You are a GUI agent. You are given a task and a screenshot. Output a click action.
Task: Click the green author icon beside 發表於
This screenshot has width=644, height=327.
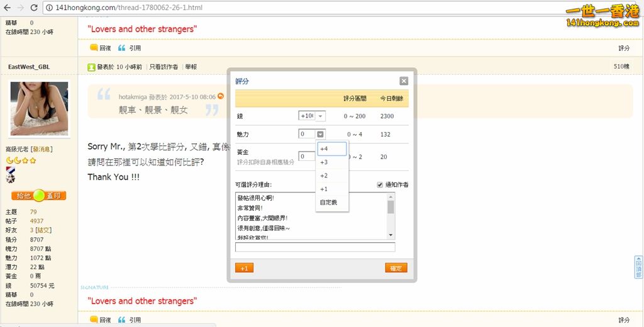click(x=92, y=67)
